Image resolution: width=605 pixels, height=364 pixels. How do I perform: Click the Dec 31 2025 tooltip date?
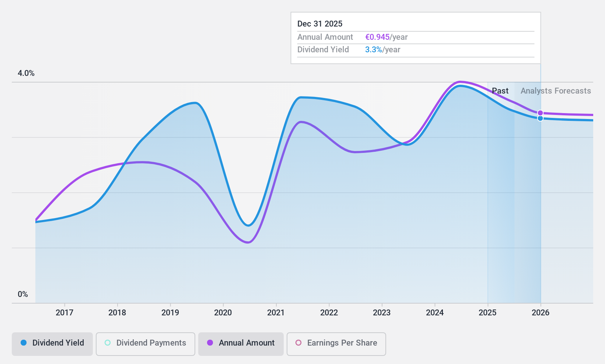pyautogui.click(x=320, y=24)
